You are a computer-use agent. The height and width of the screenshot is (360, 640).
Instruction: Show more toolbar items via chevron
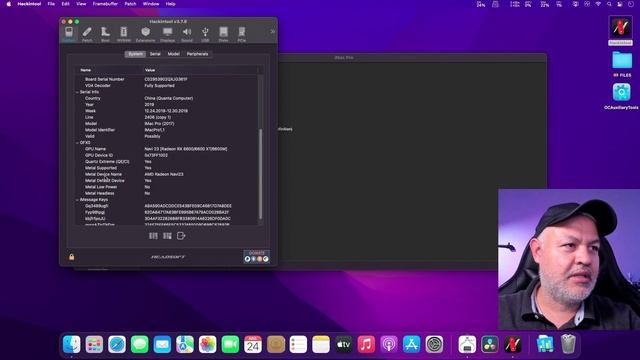[x=272, y=31]
